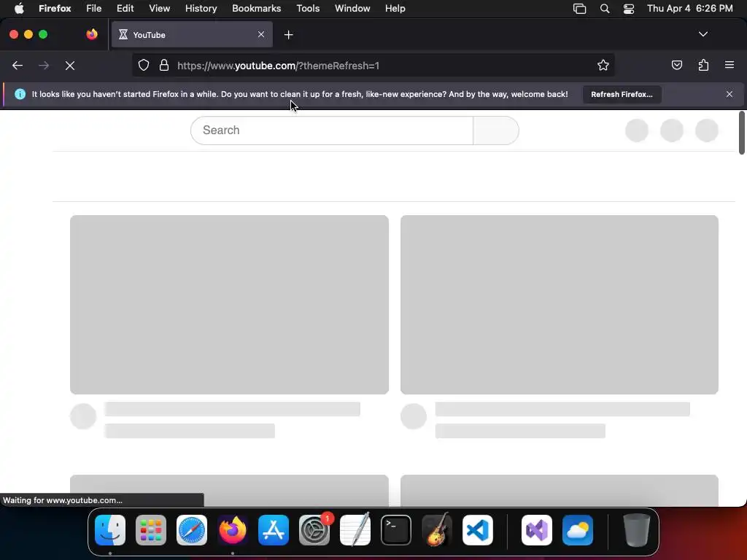Launch Terminal from the Dock
Screen dimensions: 747x560
(x=396, y=530)
